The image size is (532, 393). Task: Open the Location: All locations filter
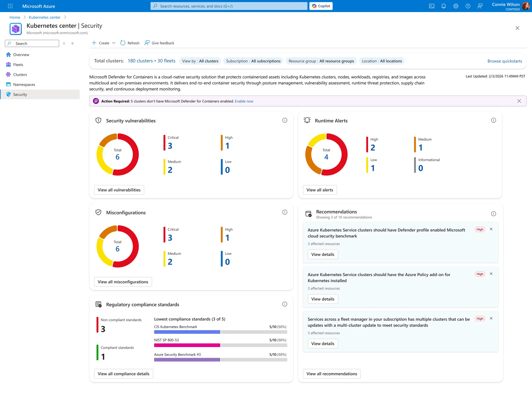click(382, 61)
